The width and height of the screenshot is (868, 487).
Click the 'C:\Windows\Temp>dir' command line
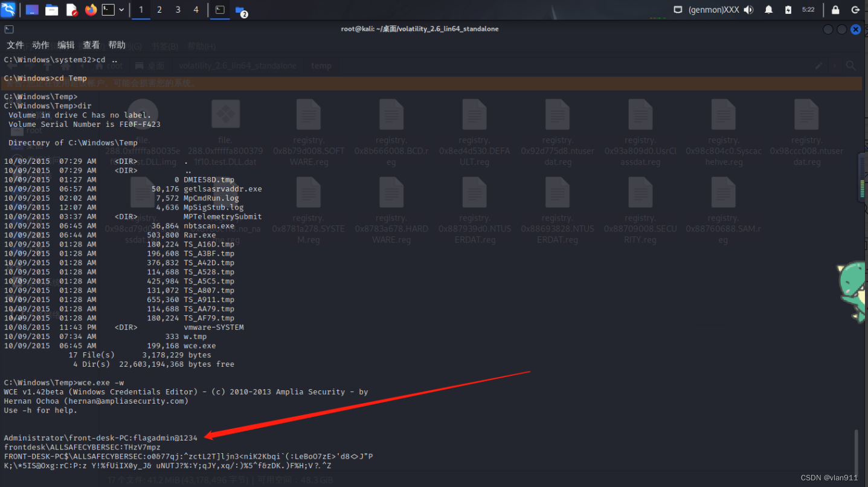coord(48,106)
